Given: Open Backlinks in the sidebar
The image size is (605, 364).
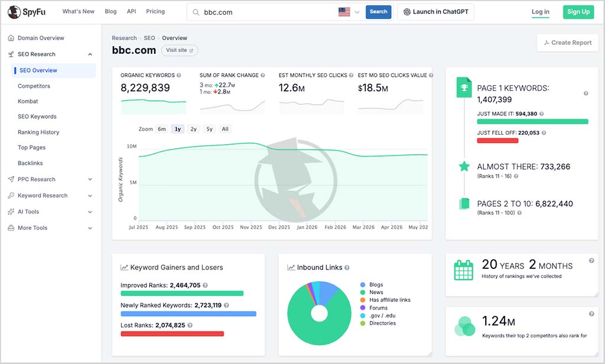Looking at the screenshot, I should tap(30, 163).
